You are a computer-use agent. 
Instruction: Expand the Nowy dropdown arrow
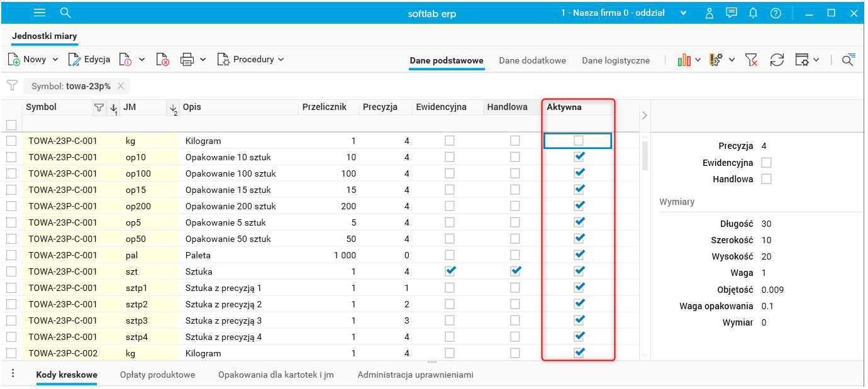[x=55, y=60]
